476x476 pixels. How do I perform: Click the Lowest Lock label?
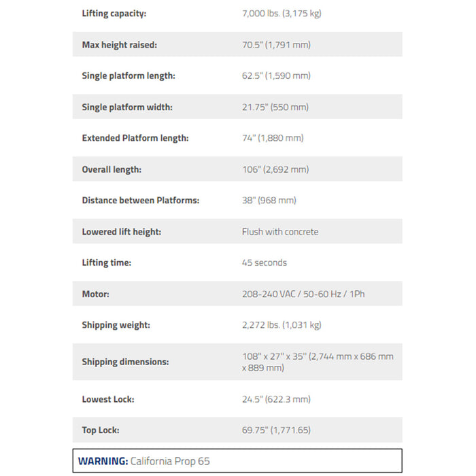point(108,399)
